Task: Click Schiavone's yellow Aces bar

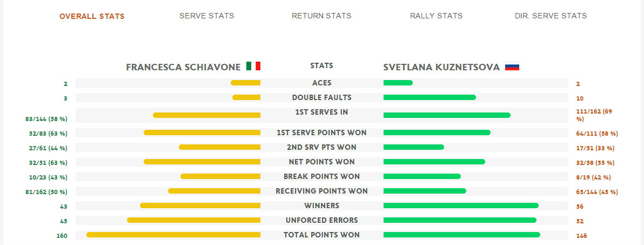Action: tap(246, 83)
